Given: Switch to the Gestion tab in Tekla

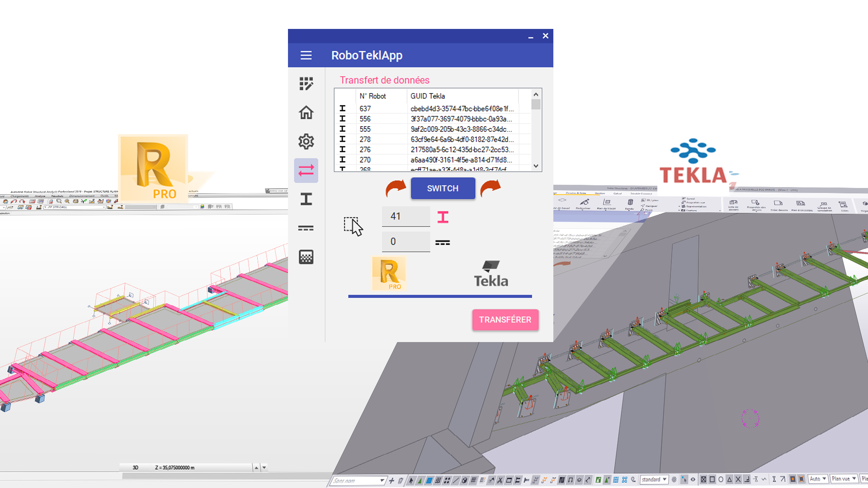Looking at the screenshot, I should coord(600,193).
